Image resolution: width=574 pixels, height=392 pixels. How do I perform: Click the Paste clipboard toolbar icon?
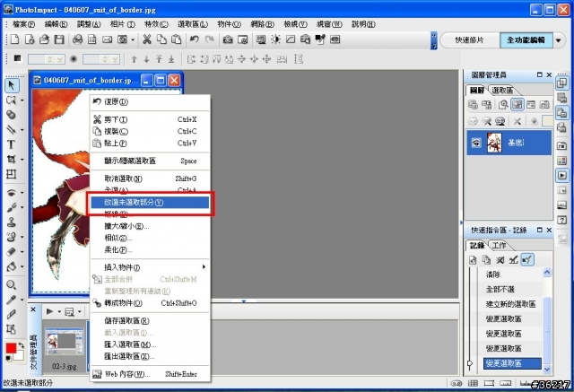point(176,39)
